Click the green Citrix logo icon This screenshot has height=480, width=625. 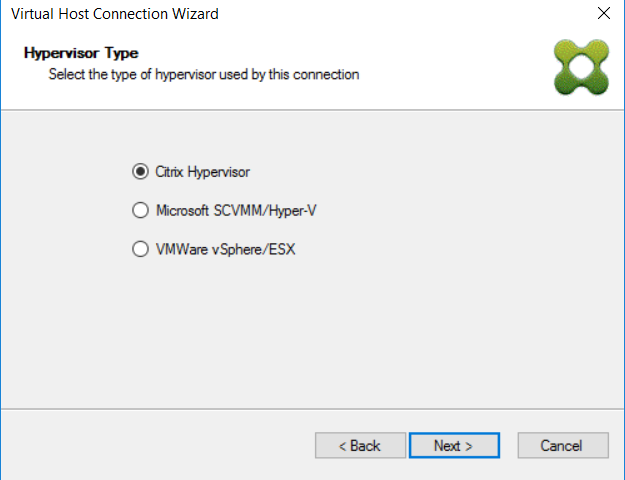581,67
